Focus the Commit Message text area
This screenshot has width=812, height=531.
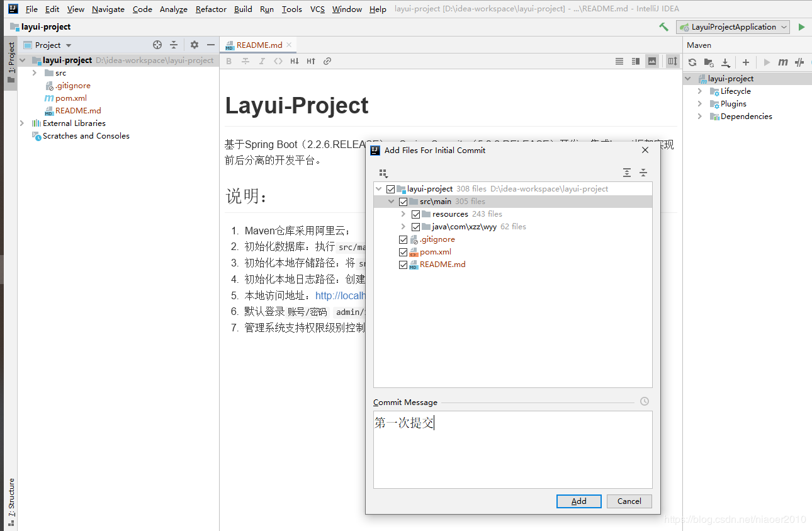[513, 450]
